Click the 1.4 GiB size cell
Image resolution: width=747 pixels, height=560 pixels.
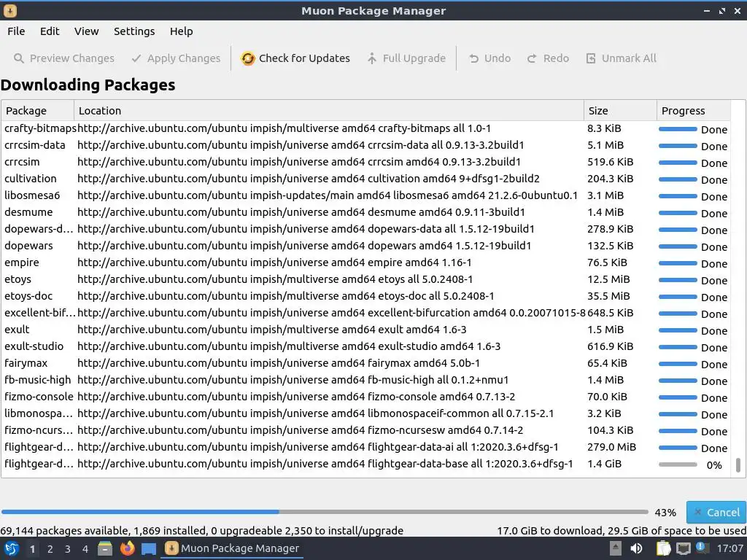click(x=604, y=463)
